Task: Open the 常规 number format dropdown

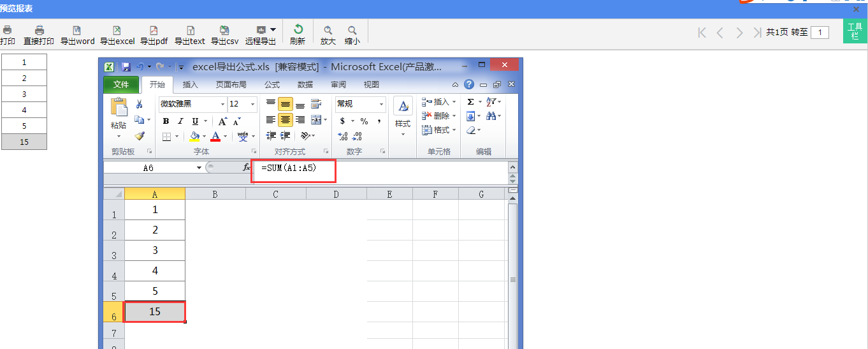Action: 381,104
